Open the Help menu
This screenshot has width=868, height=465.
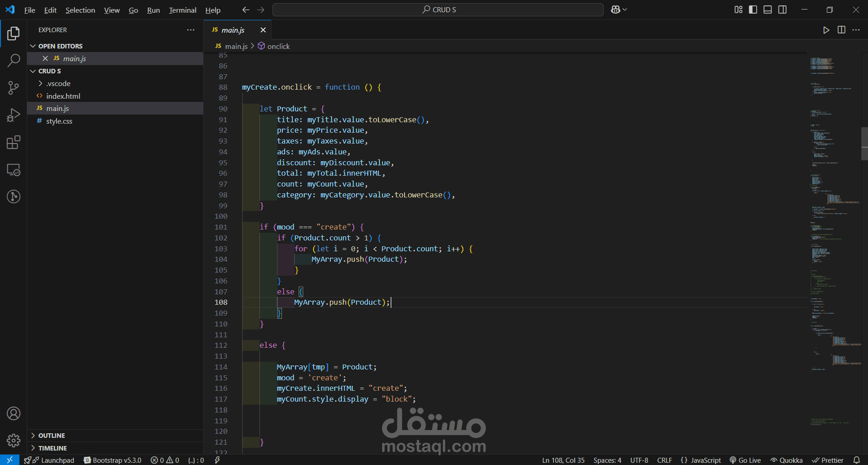tap(213, 10)
